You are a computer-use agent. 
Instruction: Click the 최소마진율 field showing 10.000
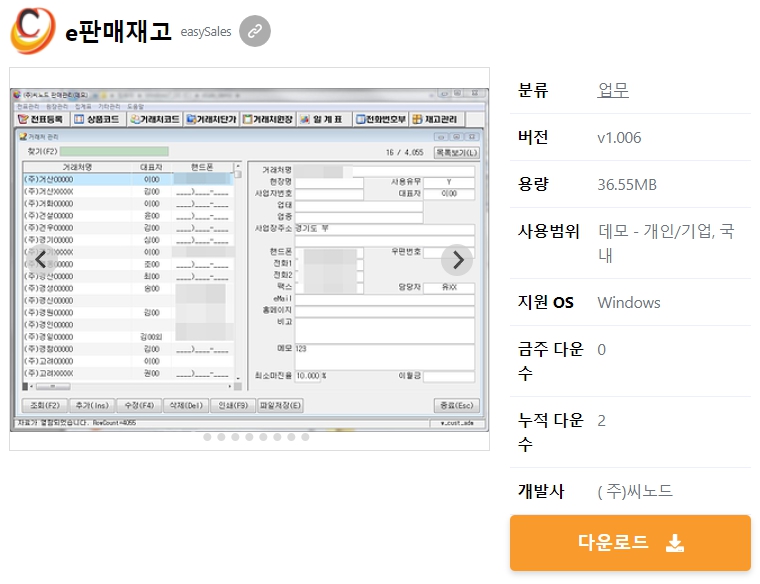(x=308, y=376)
